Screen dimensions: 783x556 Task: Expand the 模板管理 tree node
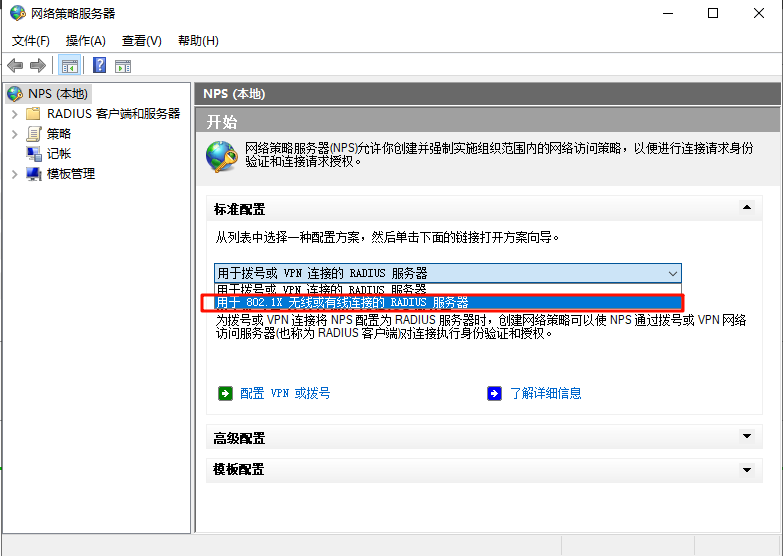(14, 174)
